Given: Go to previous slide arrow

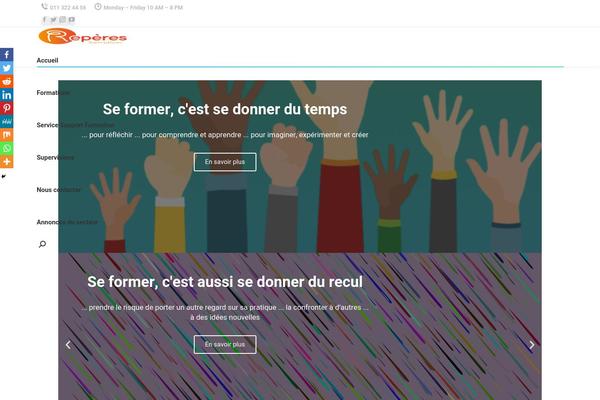Looking at the screenshot, I should tap(68, 345).
